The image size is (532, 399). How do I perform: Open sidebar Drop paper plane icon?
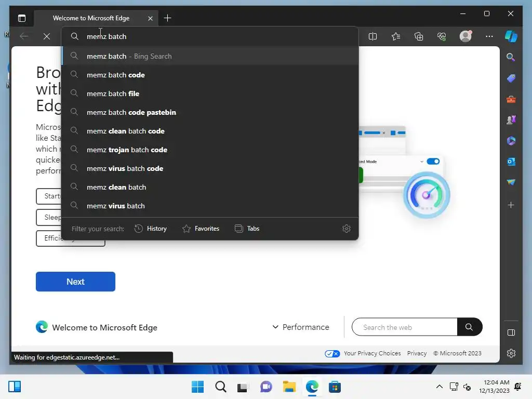pos(511,182)
